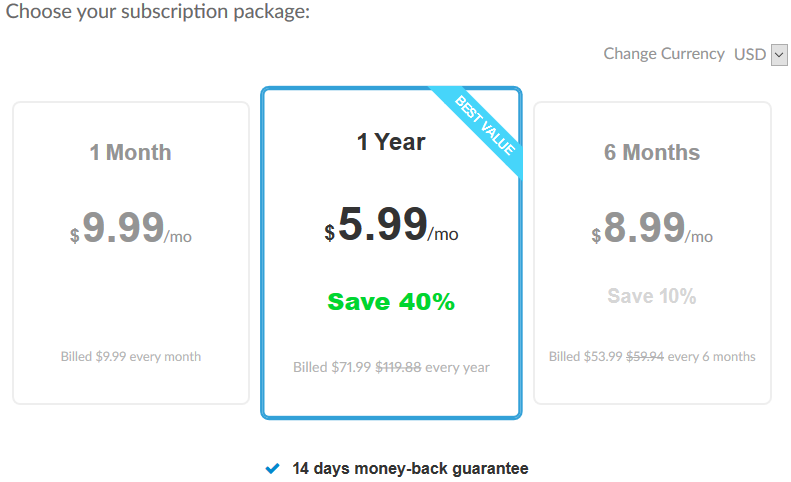Click the Change Currency label

tap(663, 54)
